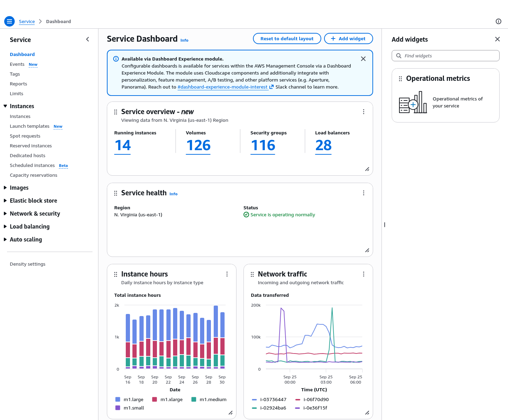This screenshot has height=420, width=508.
Task: Expand the Network & security section
Action: [5, 213]
